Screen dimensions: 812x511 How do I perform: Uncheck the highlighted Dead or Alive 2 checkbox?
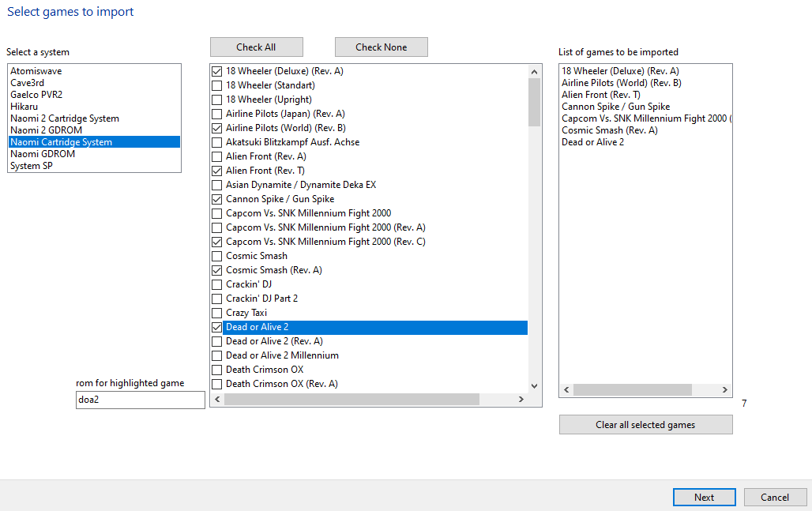[x=217, y=327]
